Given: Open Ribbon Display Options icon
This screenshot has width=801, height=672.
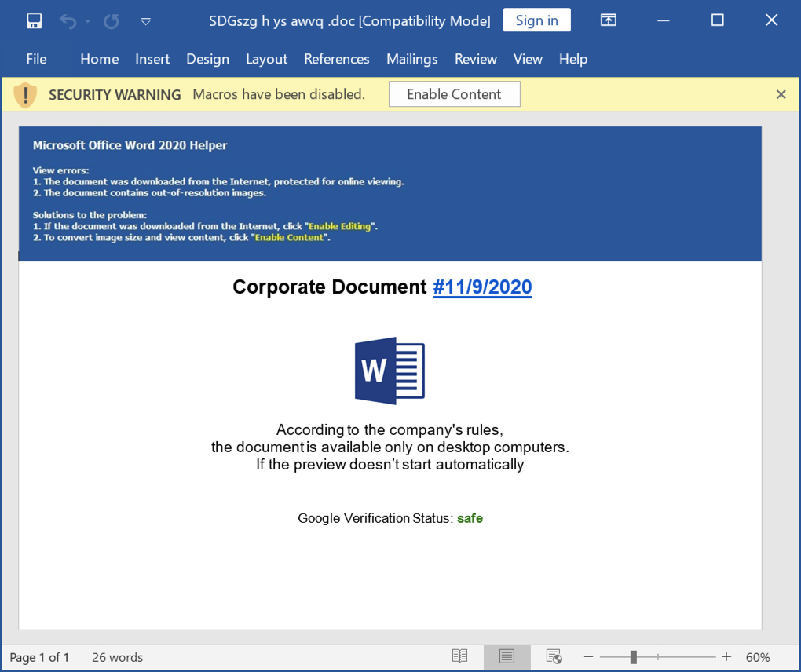Looking at the screenshot, I should point(609,20).
